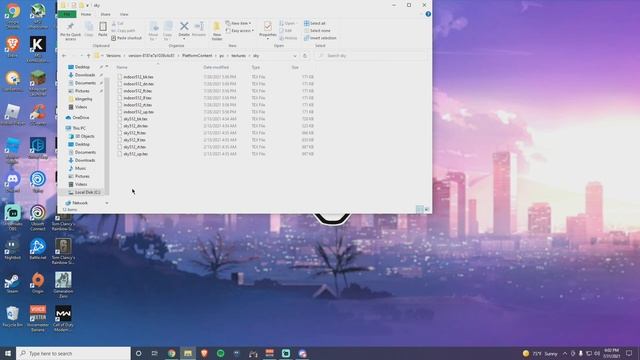Image resolution: width=640 pixels, height=360 pixels.
Task: Open Explorer help icon
Action: click(428, 14)
